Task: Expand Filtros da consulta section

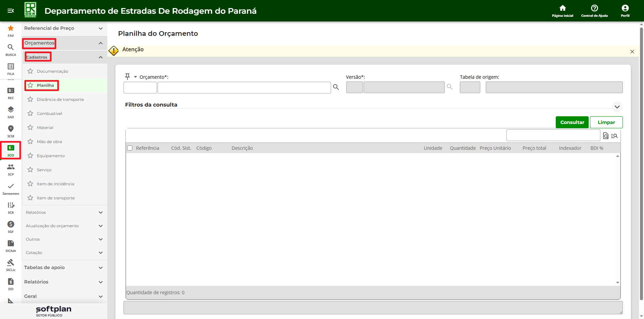Action: coord(617,107)
